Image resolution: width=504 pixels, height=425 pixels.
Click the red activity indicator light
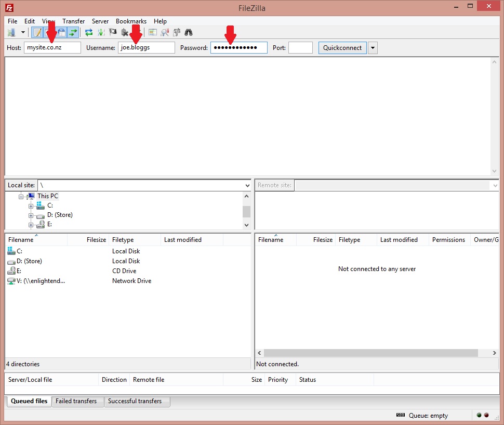tap(486, 415)
